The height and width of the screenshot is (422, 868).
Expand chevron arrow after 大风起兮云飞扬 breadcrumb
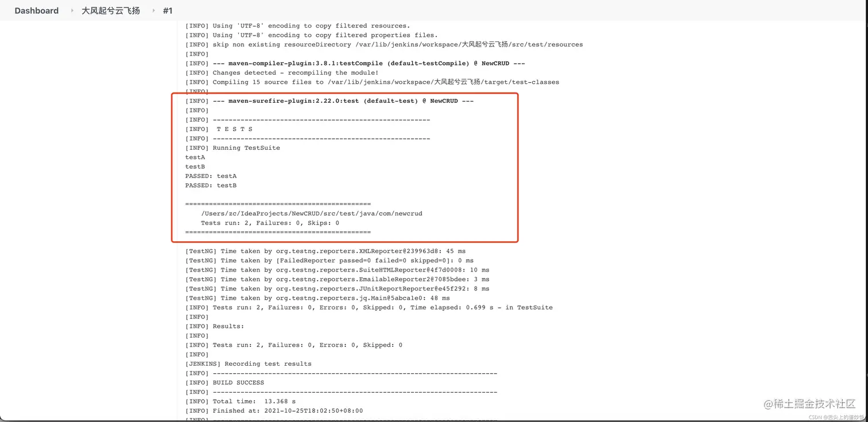(153, 10)
